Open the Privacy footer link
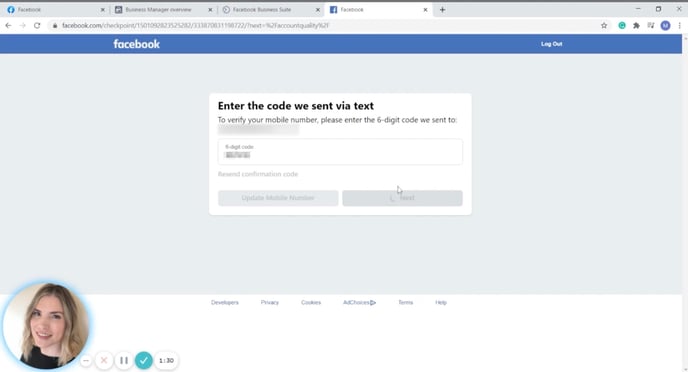The image size is (688, 372). pos(269,302)
